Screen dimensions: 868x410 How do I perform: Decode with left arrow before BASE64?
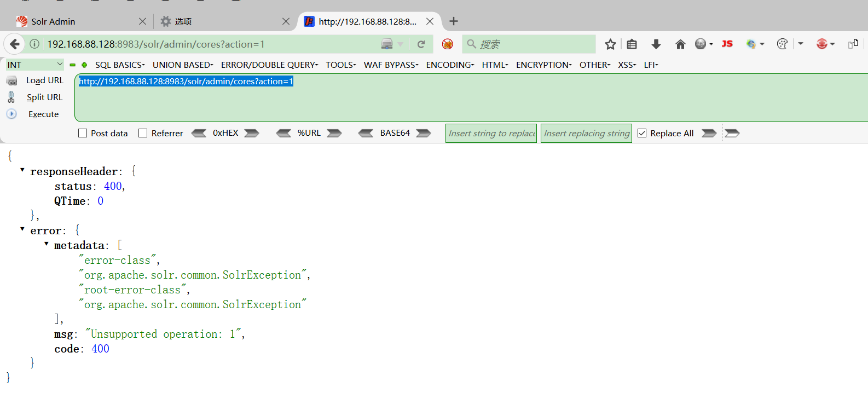point(366,133)
